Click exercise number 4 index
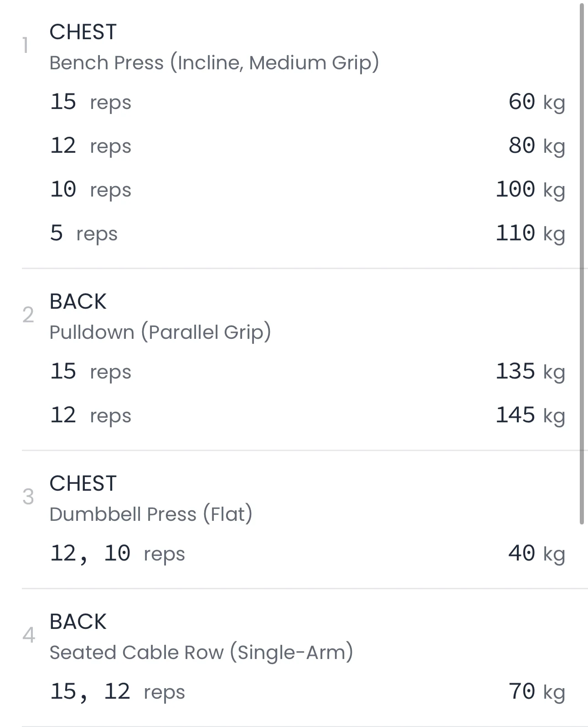The image size is (588, 727). coord(28,635)
